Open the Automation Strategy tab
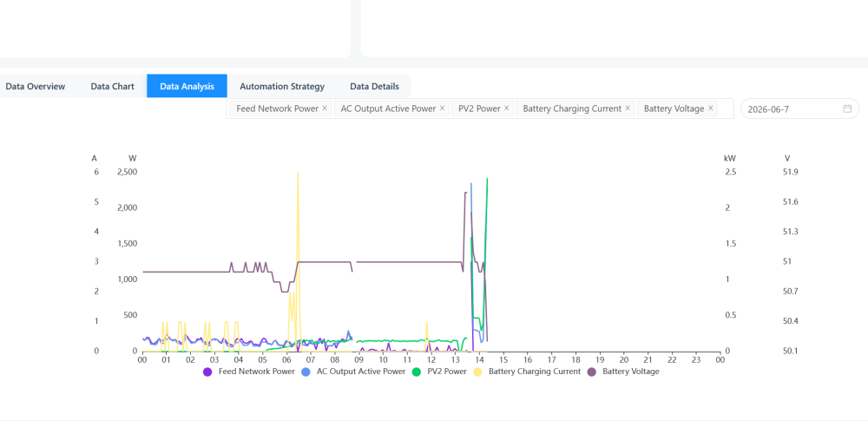 click(282, 87)
